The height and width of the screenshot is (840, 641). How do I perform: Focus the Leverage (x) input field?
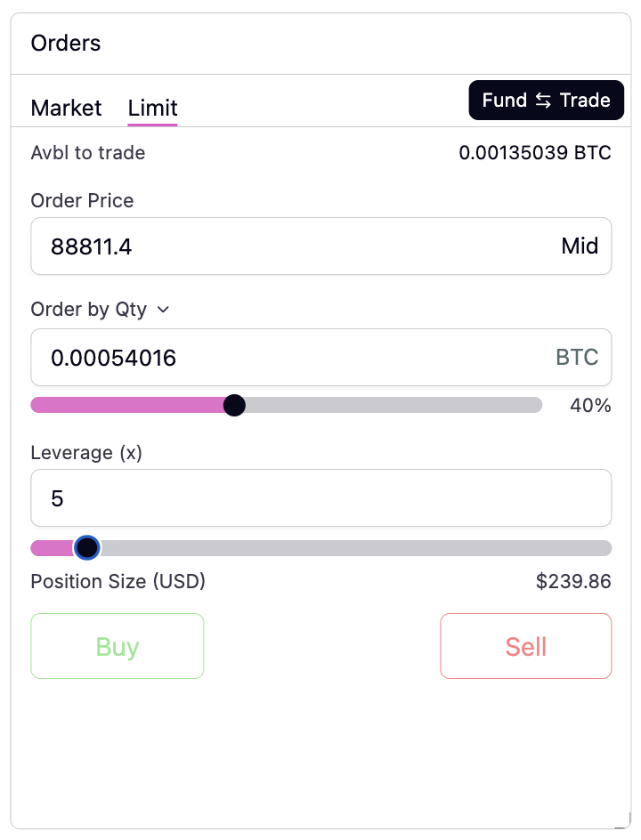pos(320,498)
